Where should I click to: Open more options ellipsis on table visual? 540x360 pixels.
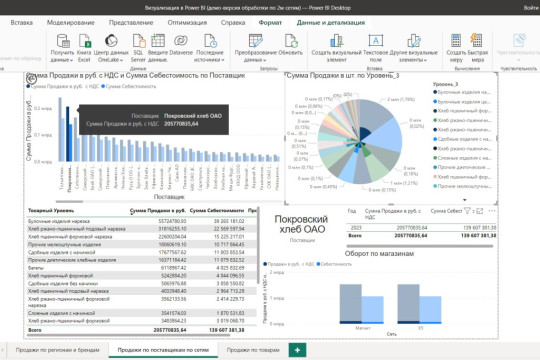[492, 211]
